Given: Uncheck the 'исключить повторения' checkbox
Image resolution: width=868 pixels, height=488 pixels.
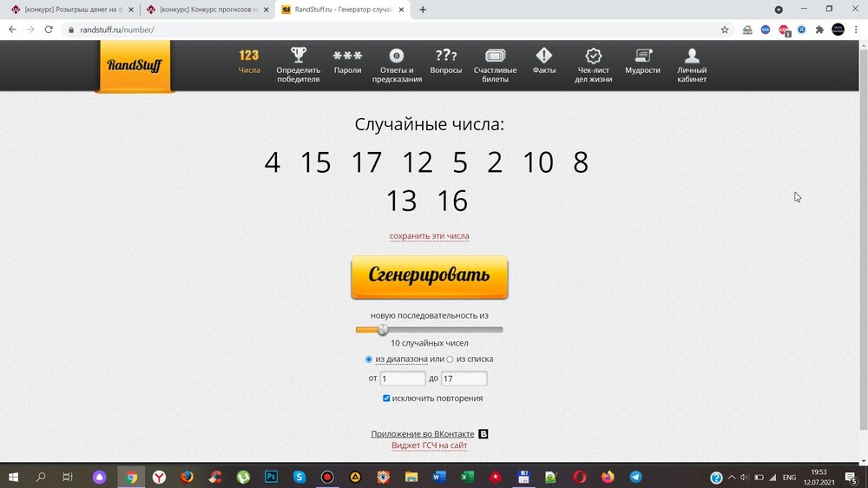Looking at the screenshot, I should (x=386, y=399).
